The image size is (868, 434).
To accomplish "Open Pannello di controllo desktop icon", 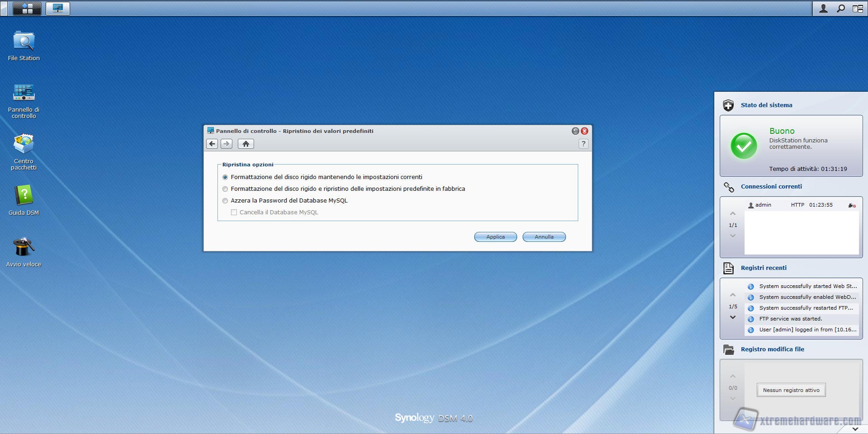I will point(24,93).
